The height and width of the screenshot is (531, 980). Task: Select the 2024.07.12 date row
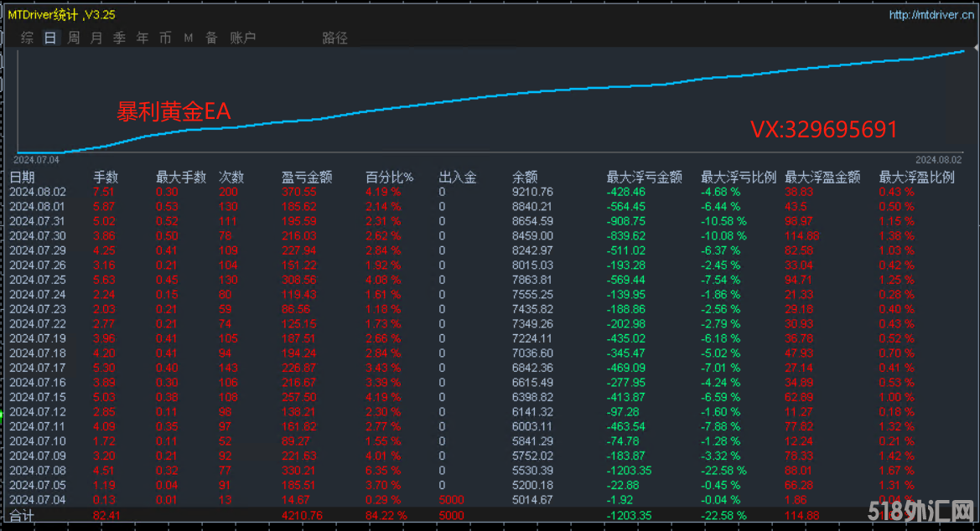[x=38, y=412]
